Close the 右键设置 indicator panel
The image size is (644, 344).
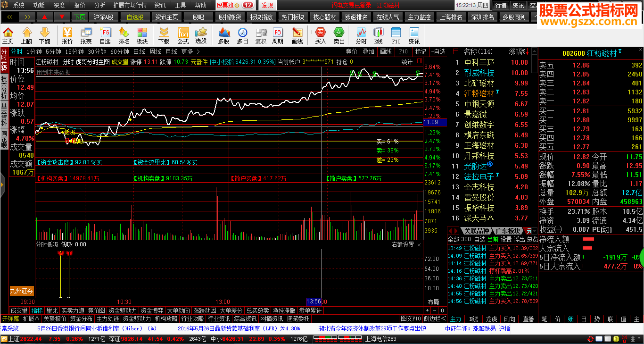419,244
